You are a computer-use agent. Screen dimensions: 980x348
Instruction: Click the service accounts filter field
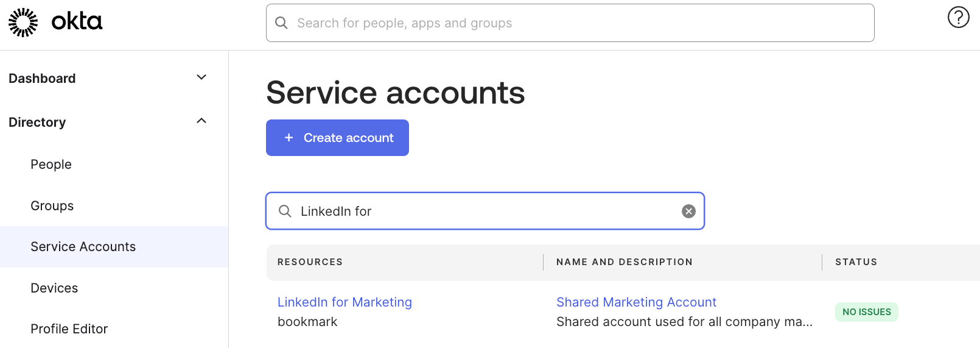(x=487, y=211)
